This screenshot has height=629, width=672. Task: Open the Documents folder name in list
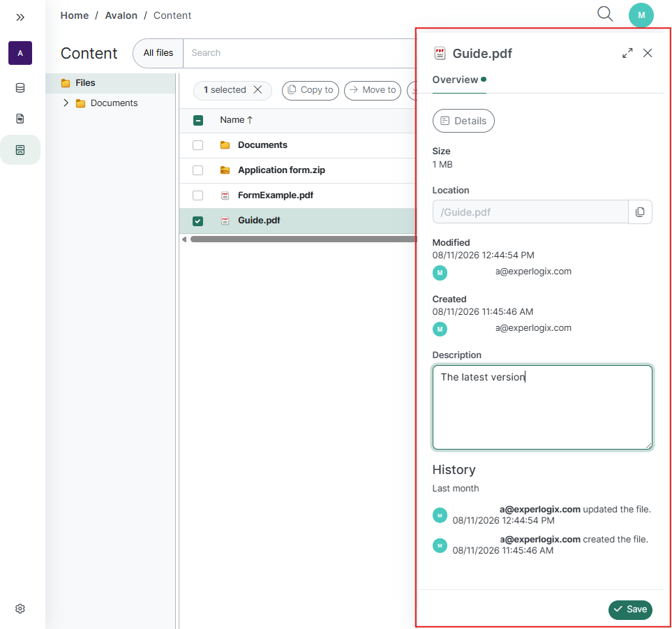click(x=262, y=145)
